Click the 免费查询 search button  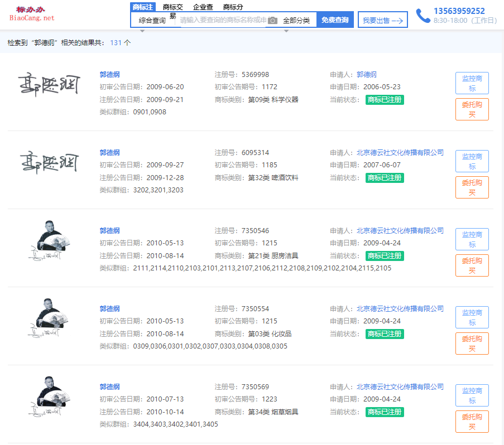tap(335, 20)
